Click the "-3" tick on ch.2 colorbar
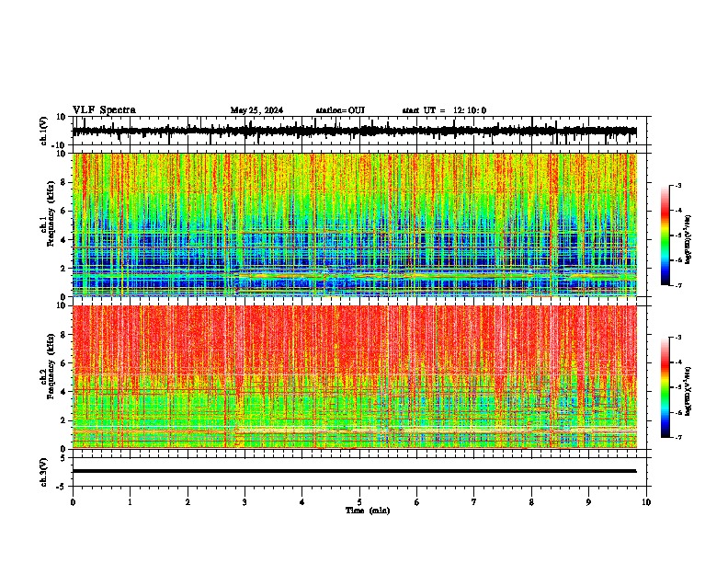This screenshot has width=728, height=563. pos(677,338)
